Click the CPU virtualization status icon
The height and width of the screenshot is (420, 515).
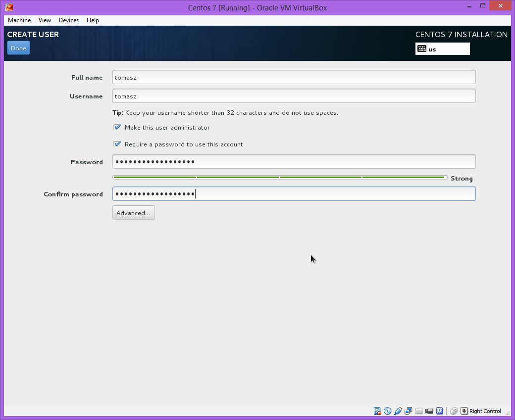[439, 411]
